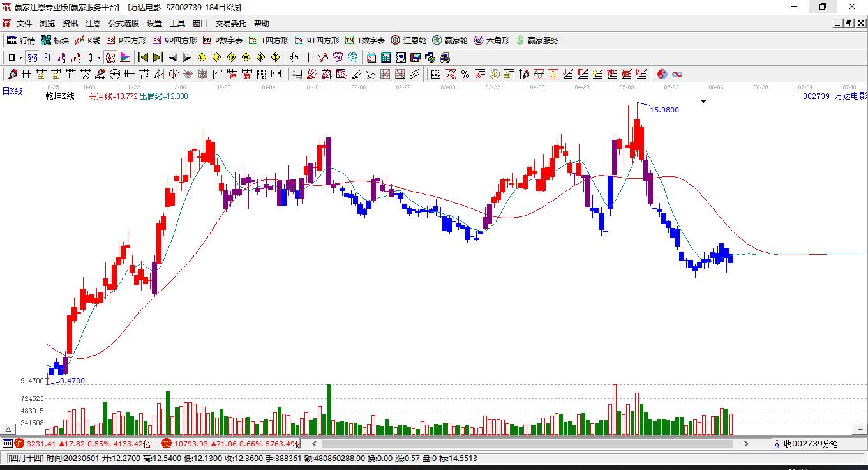Open the 六角形 hexagon tool
Viewport: 868px width, 470px height.
492,40
